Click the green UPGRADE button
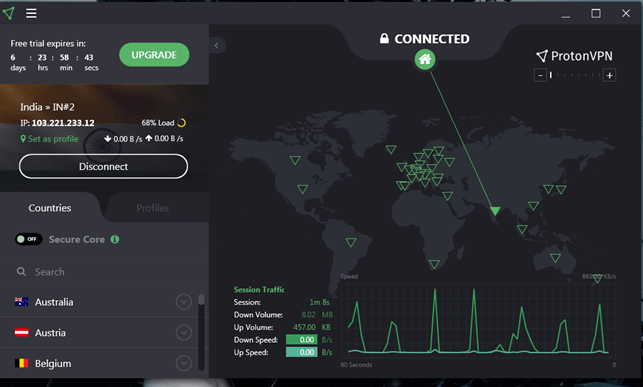 tap(154, 55)
